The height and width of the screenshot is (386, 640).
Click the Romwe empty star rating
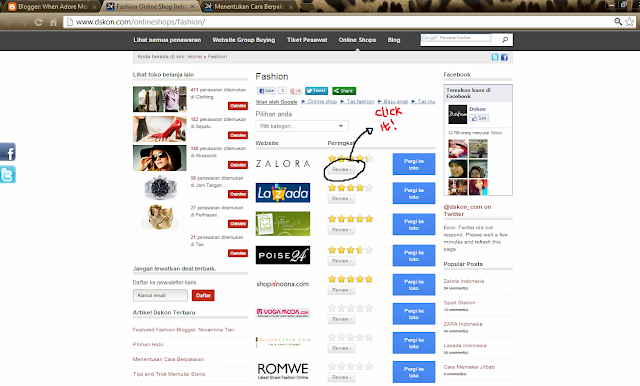350,366
